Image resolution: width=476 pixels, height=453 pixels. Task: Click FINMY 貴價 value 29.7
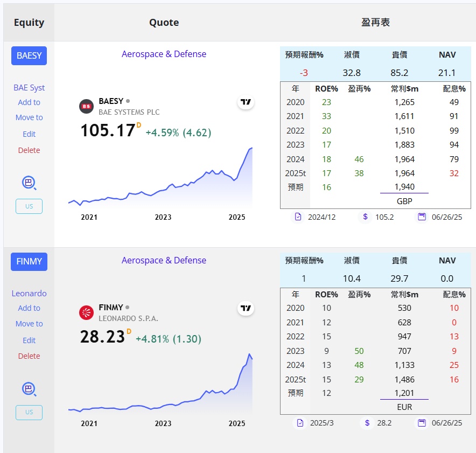pyautogui.click(x=400, y=278)
